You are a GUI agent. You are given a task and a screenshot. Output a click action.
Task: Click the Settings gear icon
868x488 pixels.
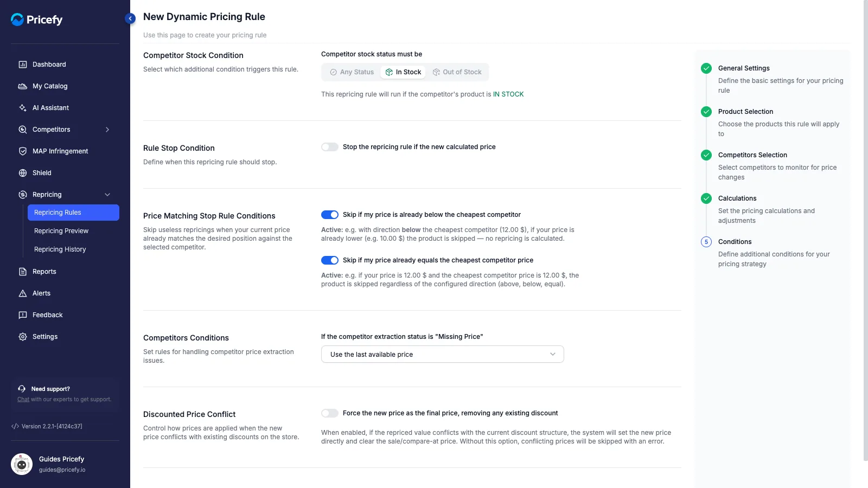tap(23, 337)
